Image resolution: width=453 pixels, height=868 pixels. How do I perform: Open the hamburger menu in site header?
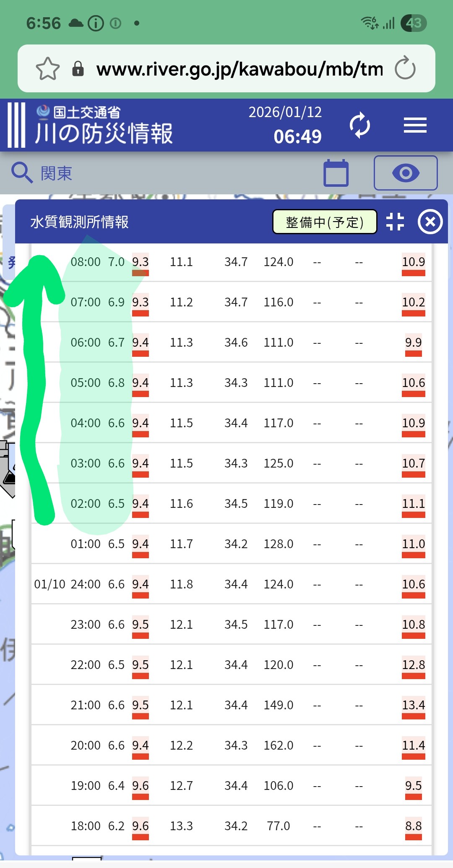tap(415, 125)
